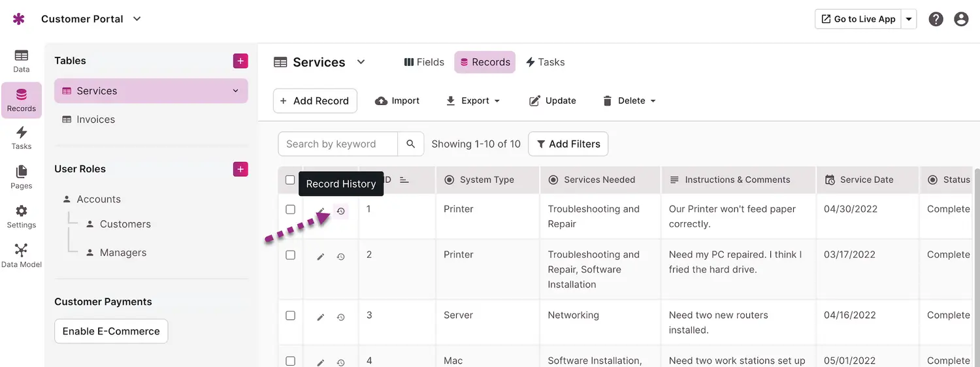Open Record History for record 2

(340, 257)
